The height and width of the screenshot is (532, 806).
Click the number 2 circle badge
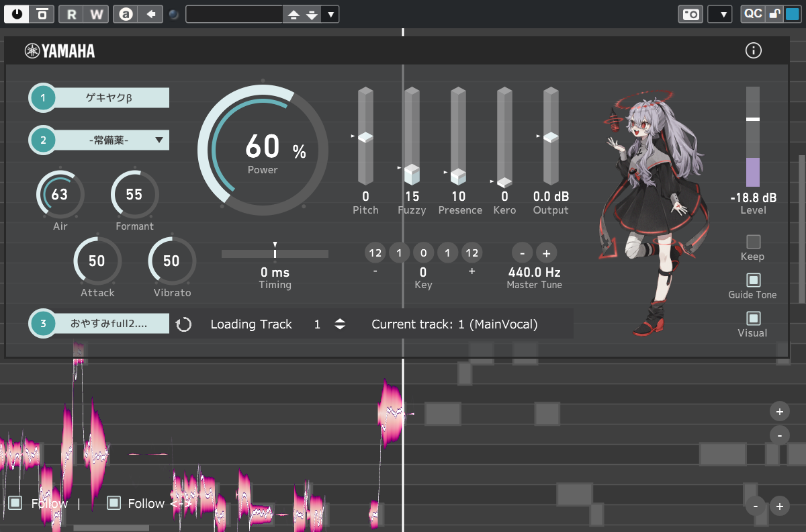pyautogui.click(x=43, y=140)
